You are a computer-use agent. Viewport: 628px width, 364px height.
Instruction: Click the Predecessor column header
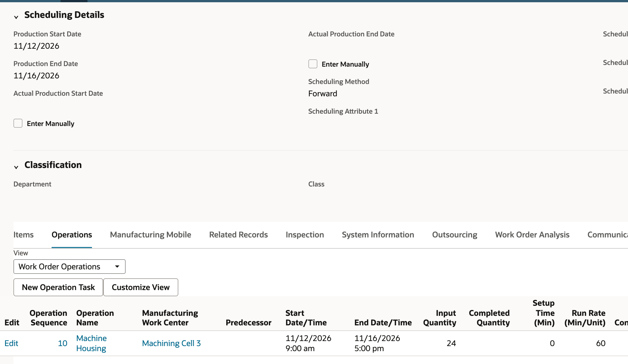click(248, 323)
